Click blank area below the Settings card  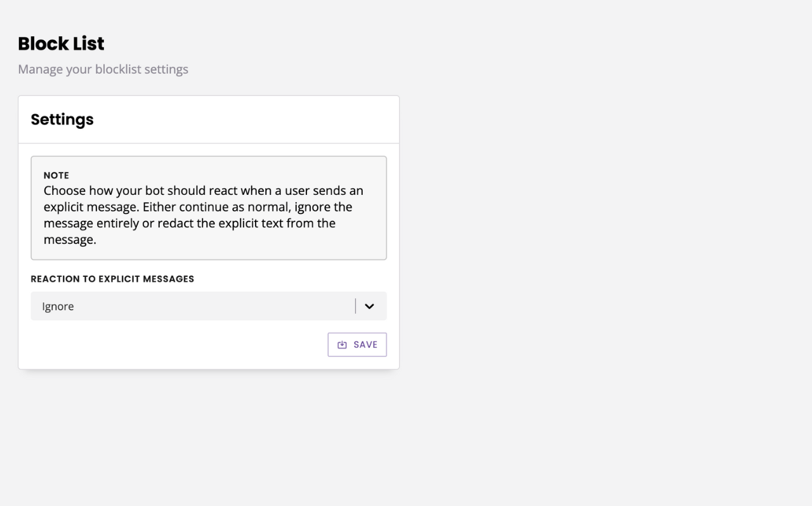208,438
